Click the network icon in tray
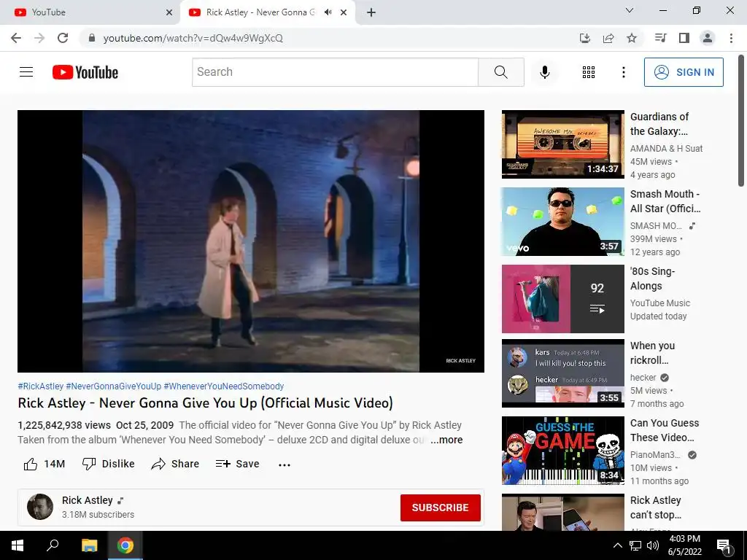This screenshot has width=747, height=560. [x=635, y=545]
